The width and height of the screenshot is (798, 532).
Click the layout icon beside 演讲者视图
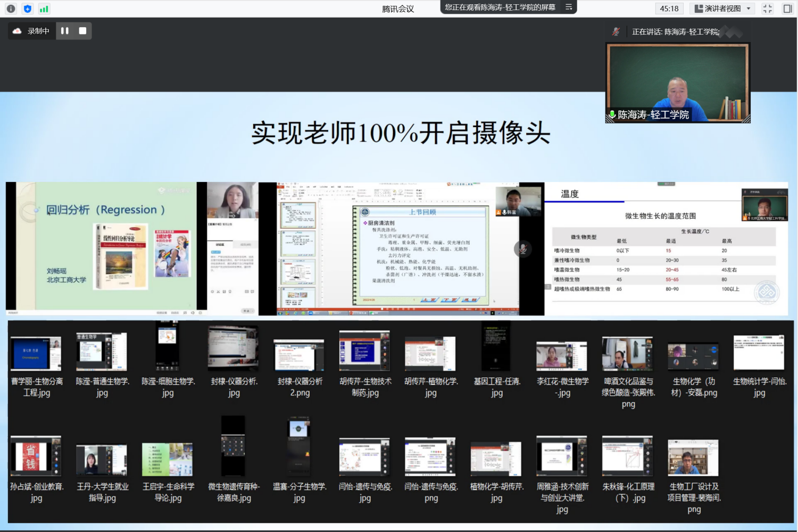699,8
